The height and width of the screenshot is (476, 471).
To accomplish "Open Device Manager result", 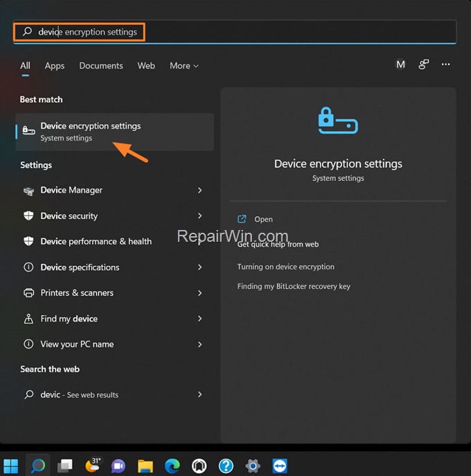I will pyautogui.click(x=115, y=191).
